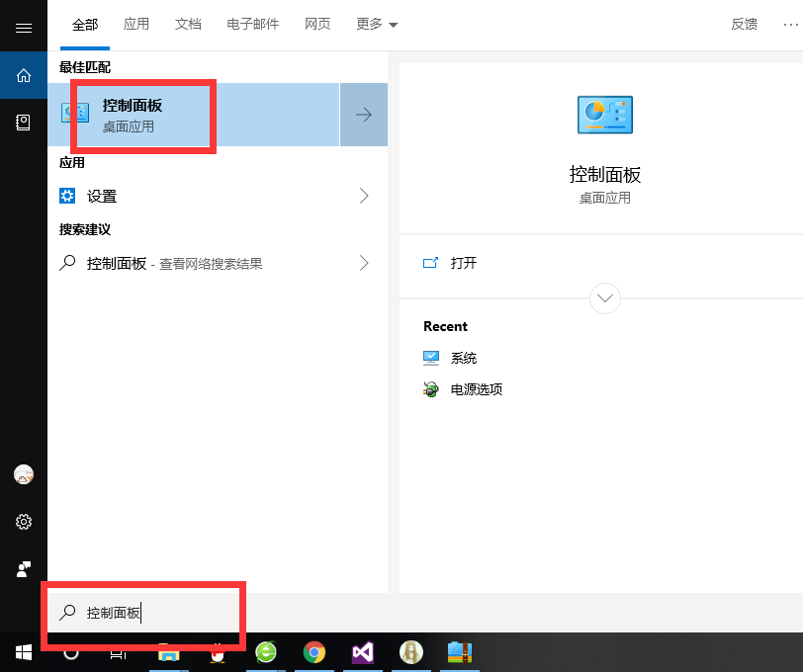Expand the chevron next to 设置

pyautogui.click(x=364, y=196)
